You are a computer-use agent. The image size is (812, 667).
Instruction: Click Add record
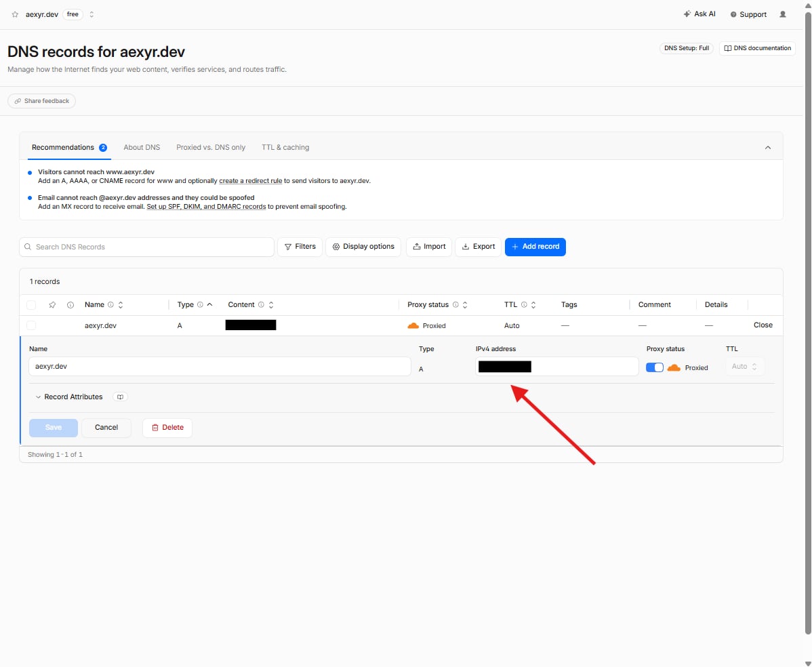(535, 247)
